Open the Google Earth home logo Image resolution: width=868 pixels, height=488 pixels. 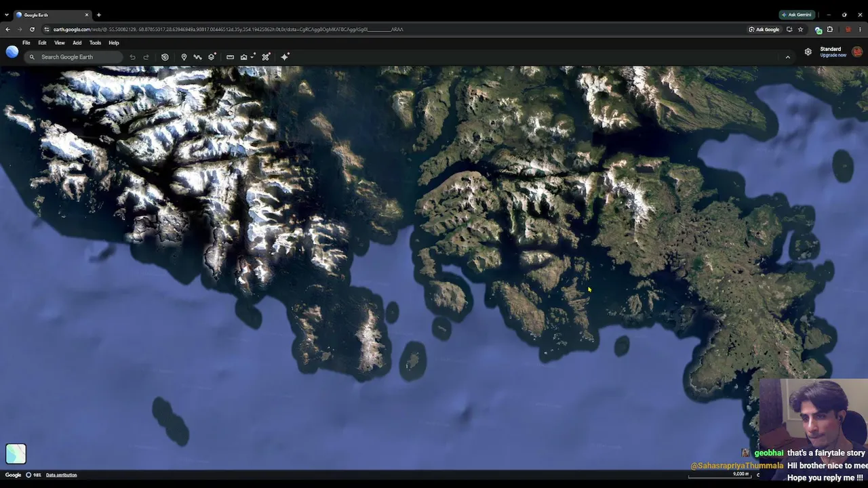(x=12, y=52)
